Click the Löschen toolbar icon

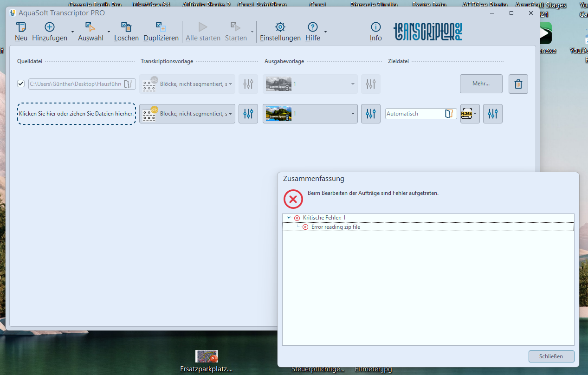coord(126,27)
